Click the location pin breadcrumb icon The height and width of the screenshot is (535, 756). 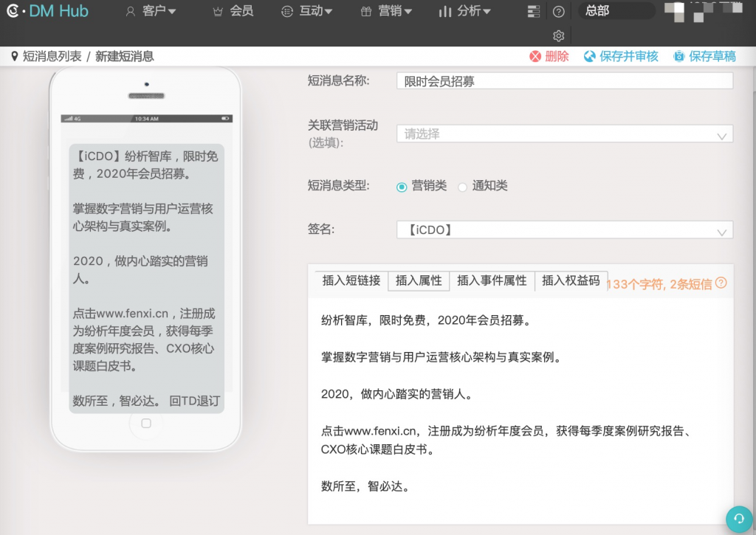(14, 56)
